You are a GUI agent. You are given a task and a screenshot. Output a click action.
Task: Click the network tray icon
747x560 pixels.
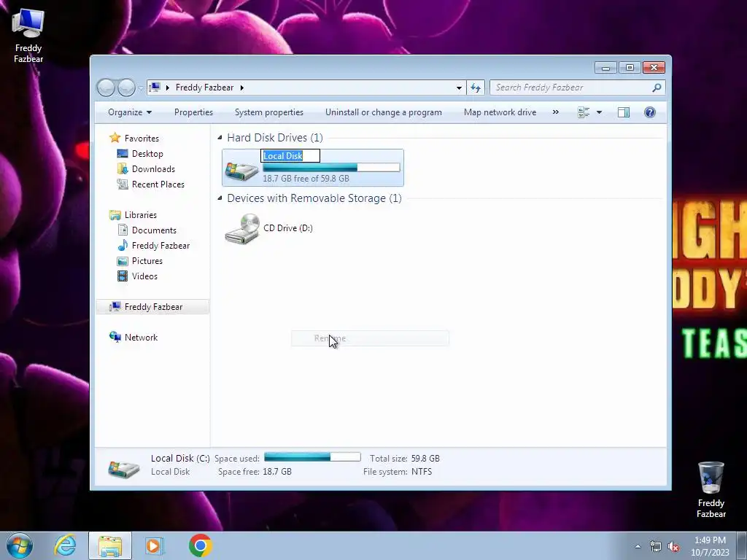pyautogui.click(x=656, y=547)
